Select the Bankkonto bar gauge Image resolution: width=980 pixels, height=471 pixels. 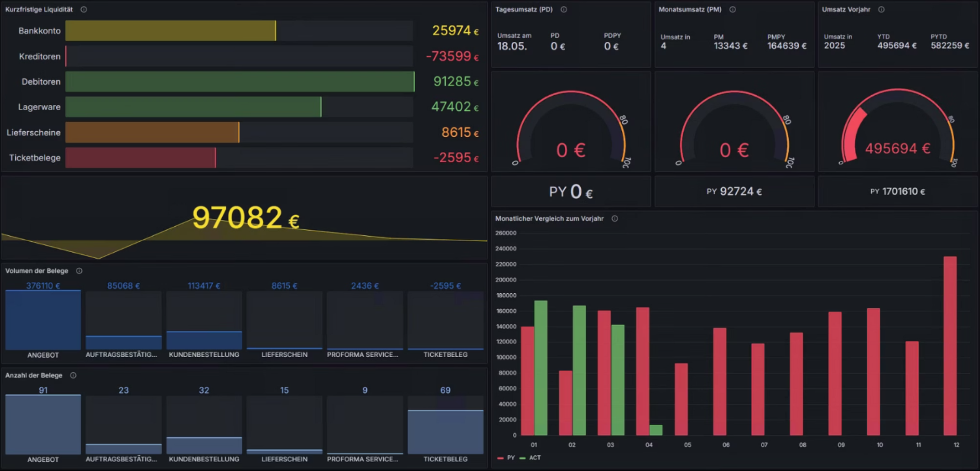[x=239, y=31]
